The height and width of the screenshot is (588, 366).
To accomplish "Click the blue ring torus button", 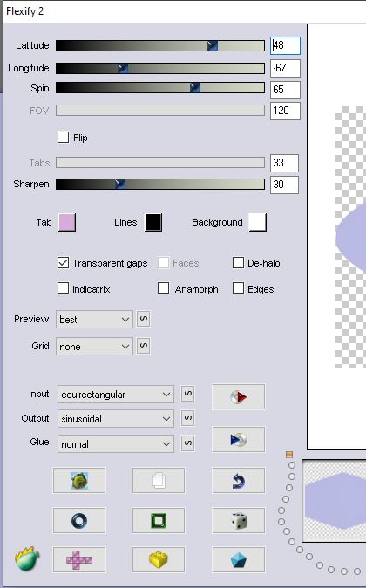I will pyautogui.click(x=79, y=520).
